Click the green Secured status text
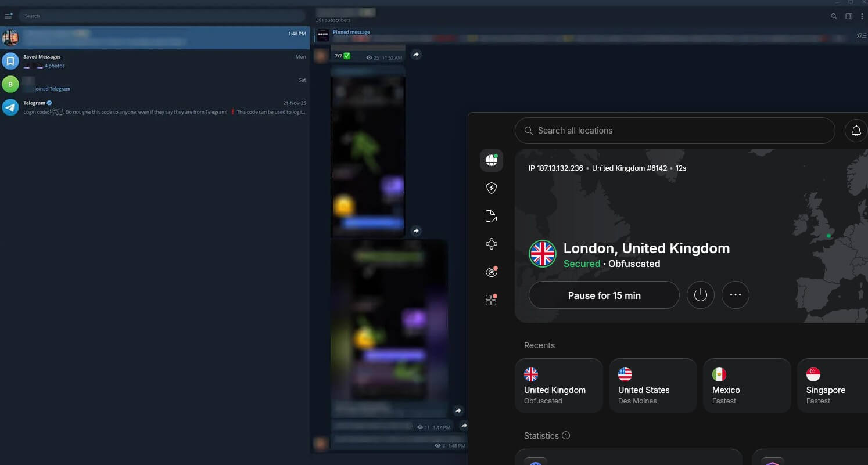The height and width of the screenshot is (465, 868). [582, 264]
